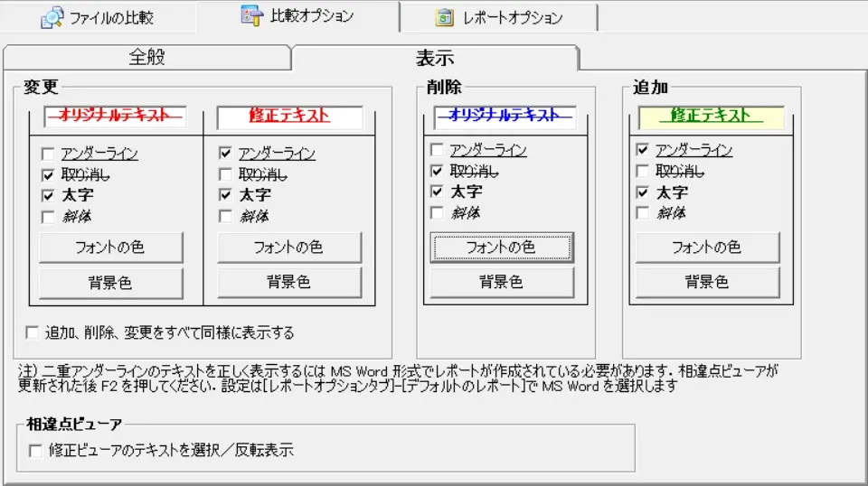Enable 斜体 in the 削除 group
Screen dimensions: 868x486
(437, 213)
